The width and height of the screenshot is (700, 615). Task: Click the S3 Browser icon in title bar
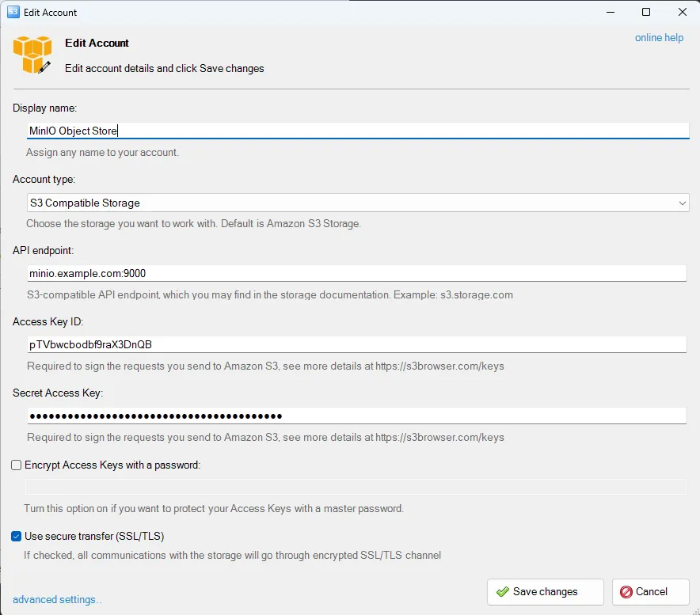[13, 12]
